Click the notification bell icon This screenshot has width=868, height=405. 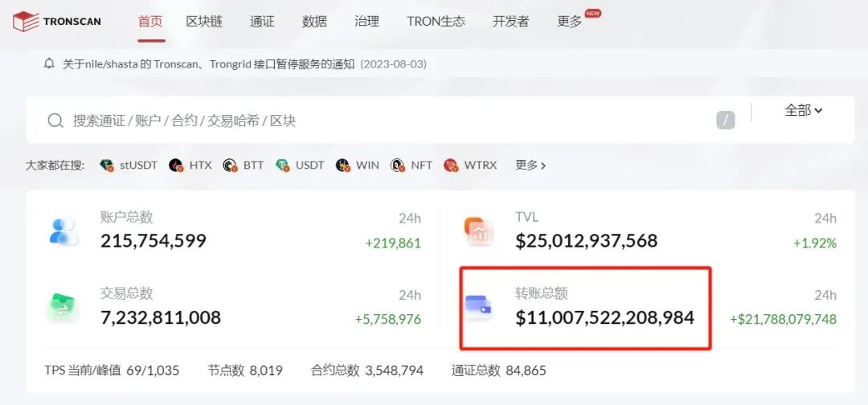[49, 63]
